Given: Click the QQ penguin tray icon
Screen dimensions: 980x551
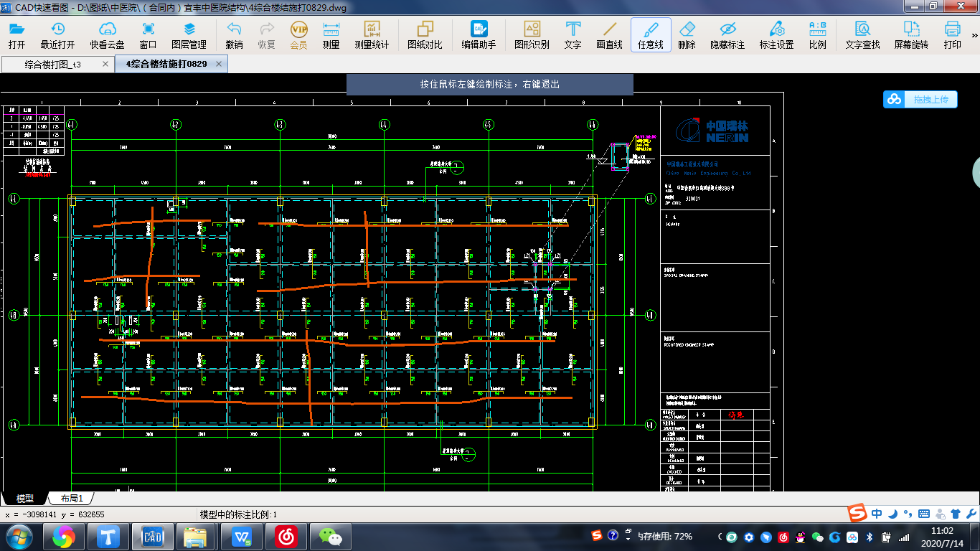Looking at the screenshot, I should click(801, 537).
